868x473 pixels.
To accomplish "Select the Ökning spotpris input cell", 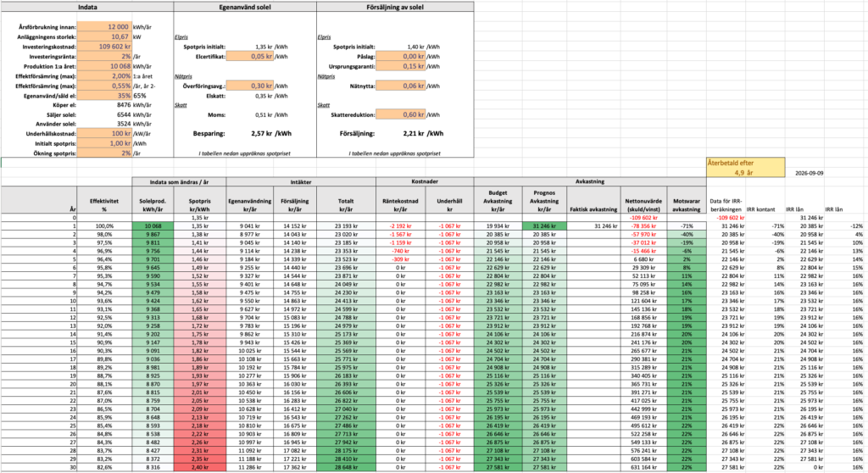I will (104, 153).
